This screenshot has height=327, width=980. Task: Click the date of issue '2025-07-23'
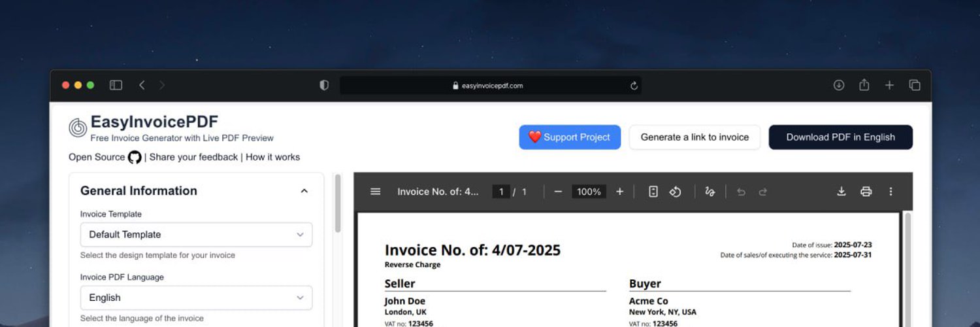853,245
